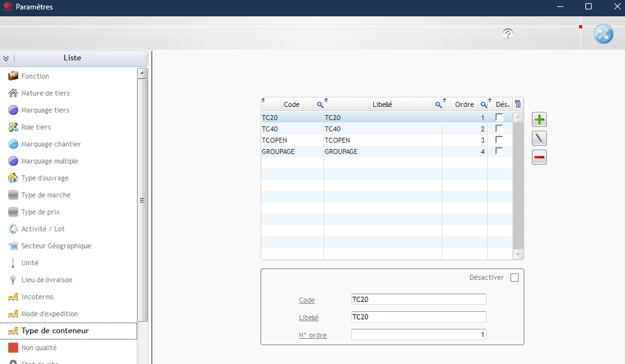Click the Code input field
Viewport: 625px width, 364px height.
tap(419, 299)
